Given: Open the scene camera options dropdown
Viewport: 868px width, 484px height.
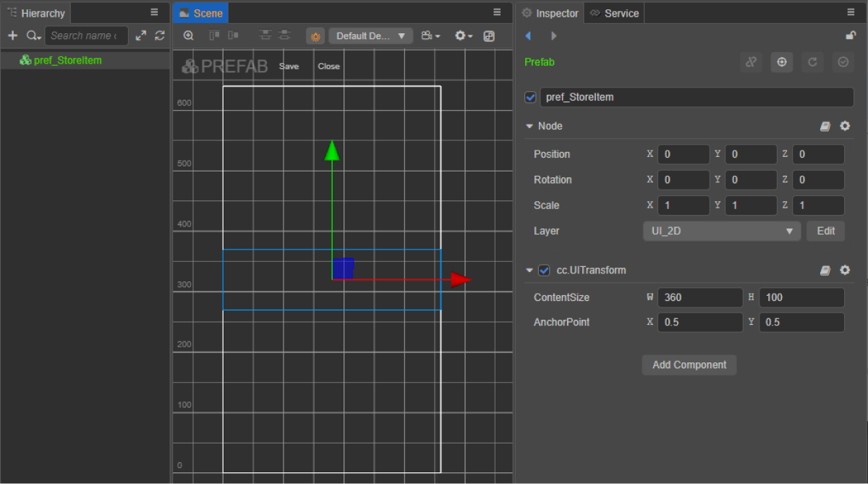Looking at the screenshot, I should click(430, 35).
